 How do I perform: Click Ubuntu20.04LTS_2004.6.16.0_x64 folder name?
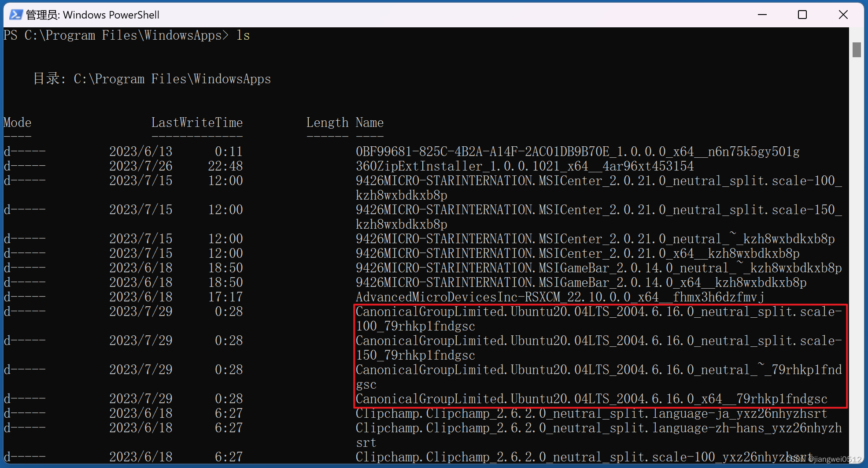coord(591,399)
